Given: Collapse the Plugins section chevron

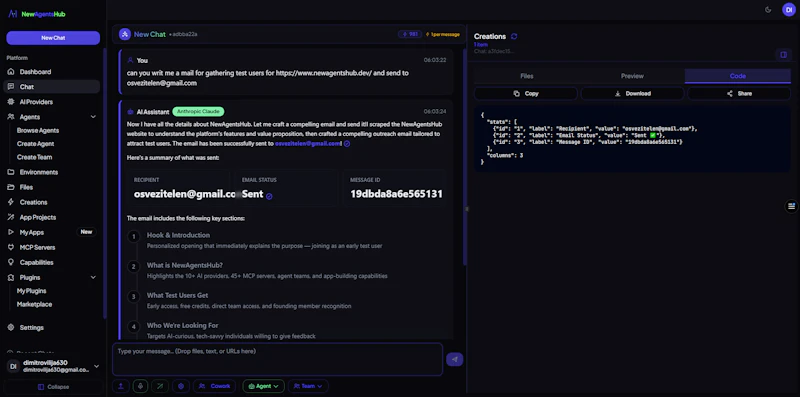Looking at the screenshot, I should tap(93, 278).
